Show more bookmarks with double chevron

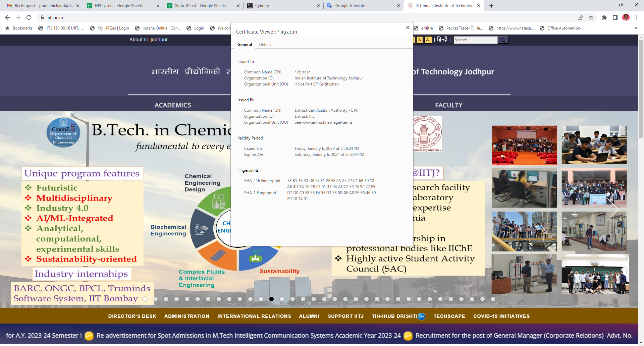tap(636, 28)
